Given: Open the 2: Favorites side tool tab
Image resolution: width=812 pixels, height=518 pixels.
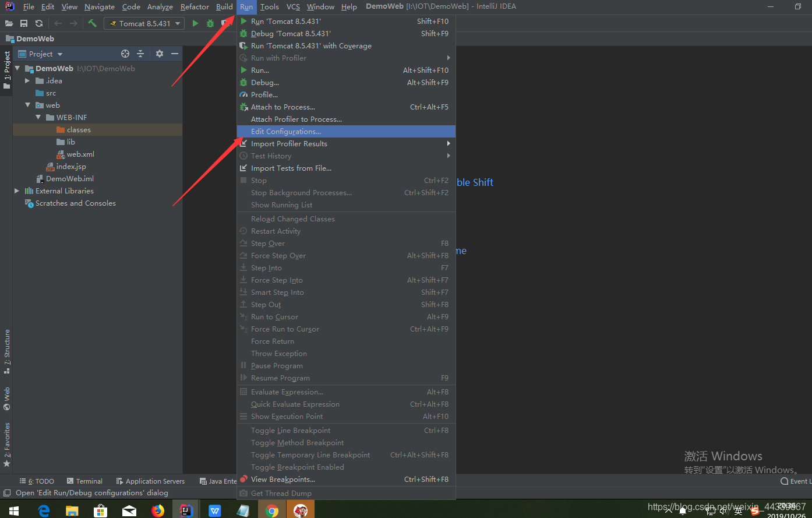Looking at the screenshot, I should pos(6,445).
